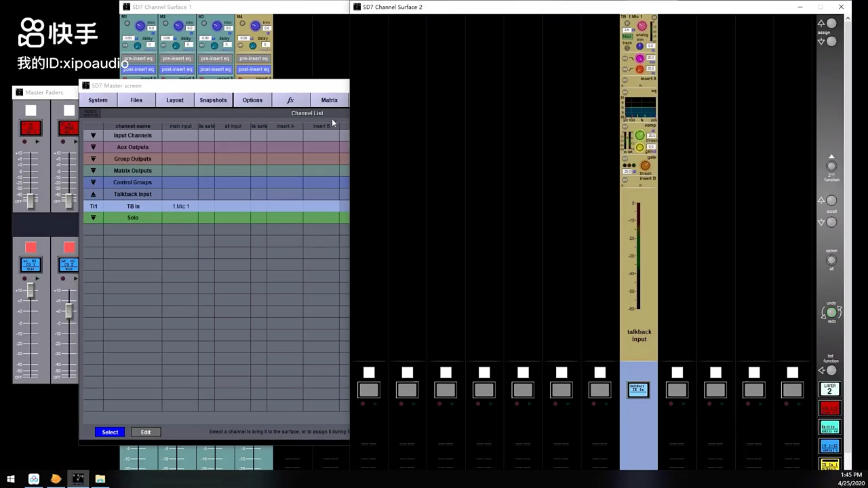Select the blue CG 1-12 layer bank button
Image resolution: width=868 pixels, height=488 pixels.
click(830, 447)
